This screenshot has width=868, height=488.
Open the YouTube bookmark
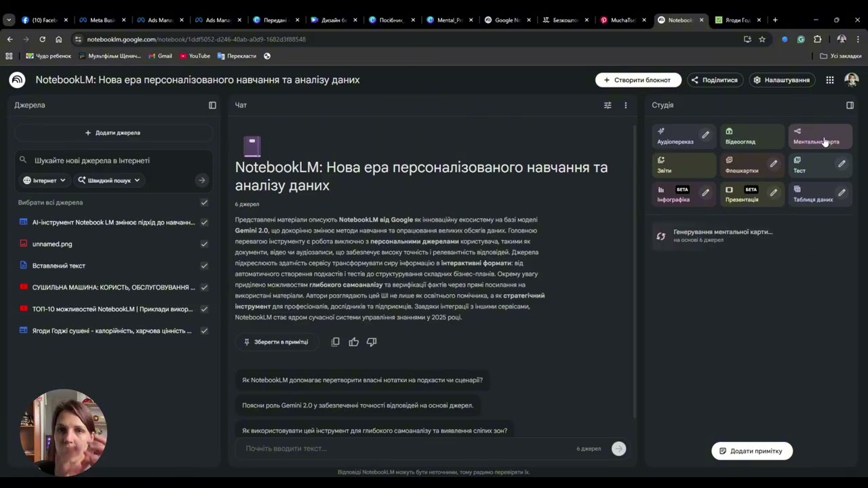[195, 56]
